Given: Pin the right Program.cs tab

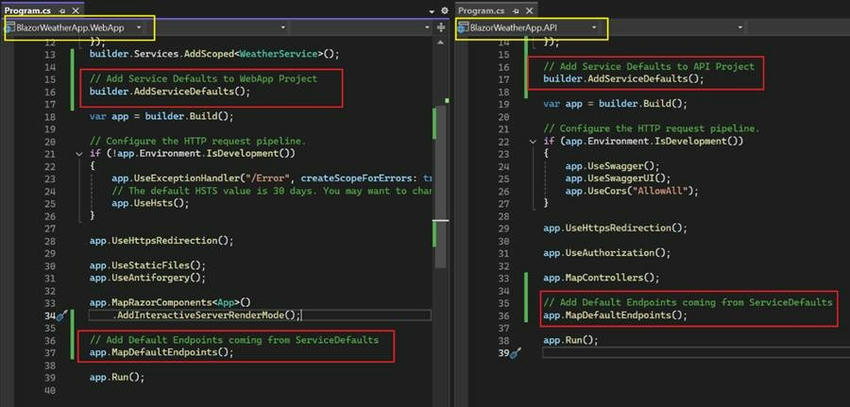Looking at the screenshot, I should (x=517, y=10).
